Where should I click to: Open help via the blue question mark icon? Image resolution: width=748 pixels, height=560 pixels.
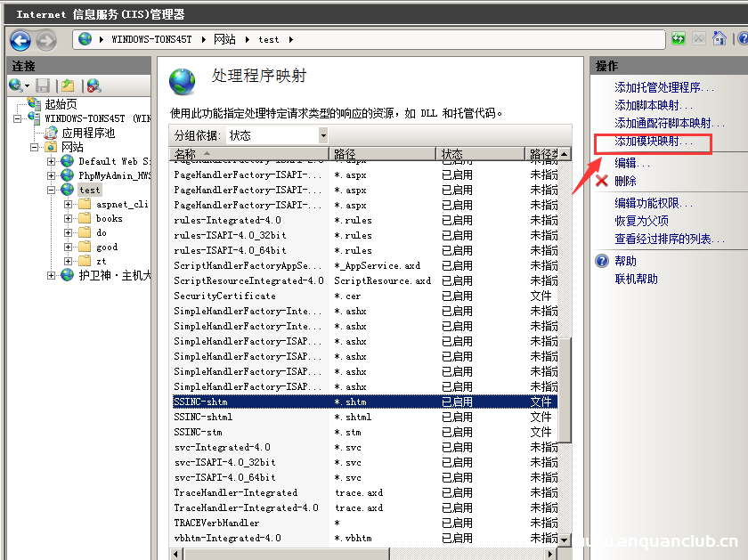744,38
